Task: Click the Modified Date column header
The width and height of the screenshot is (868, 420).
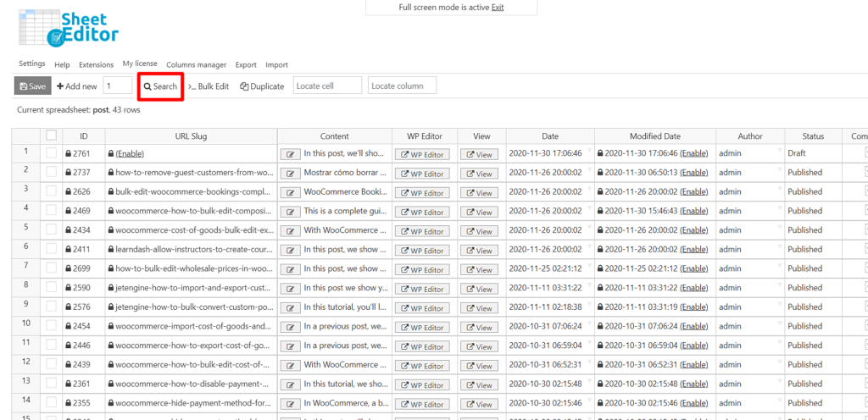Action: [x=655, y=136]
